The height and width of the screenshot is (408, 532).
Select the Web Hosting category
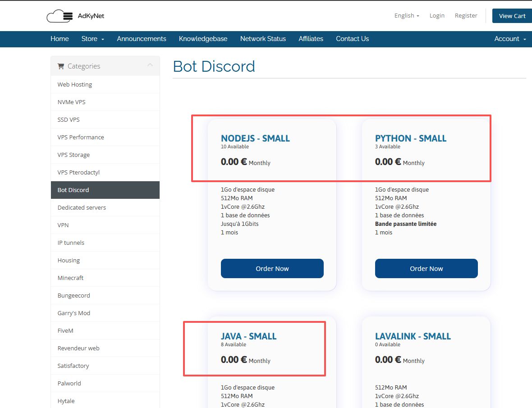coord(105,84)
